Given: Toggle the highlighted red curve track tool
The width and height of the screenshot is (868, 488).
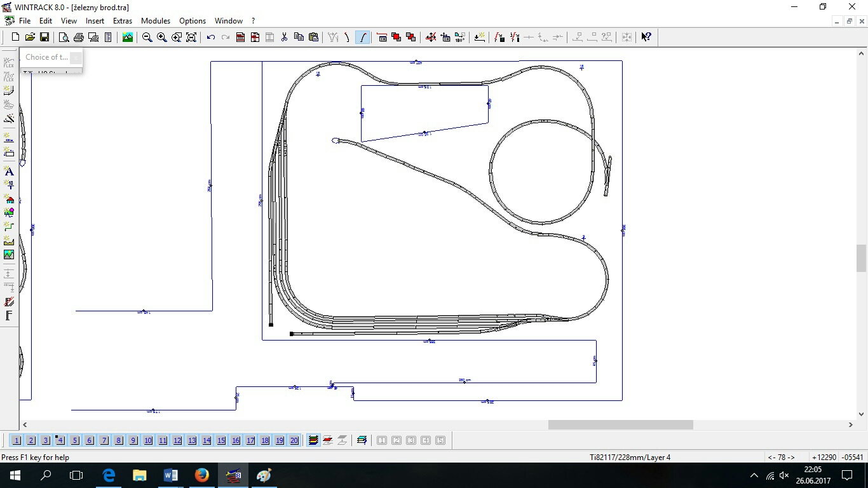Looking at the screenshot, I should click(x=362, y=37).
